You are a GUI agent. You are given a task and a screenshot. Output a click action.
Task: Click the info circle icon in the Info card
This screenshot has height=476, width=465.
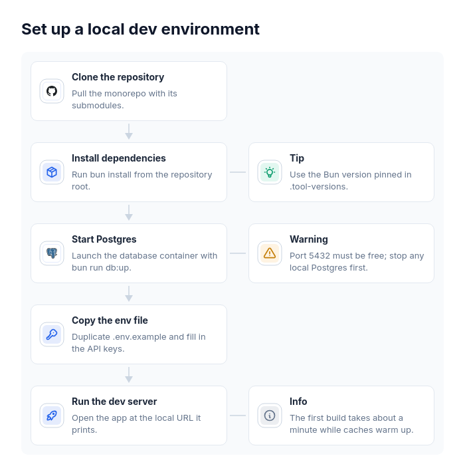(x=270, y=416)
